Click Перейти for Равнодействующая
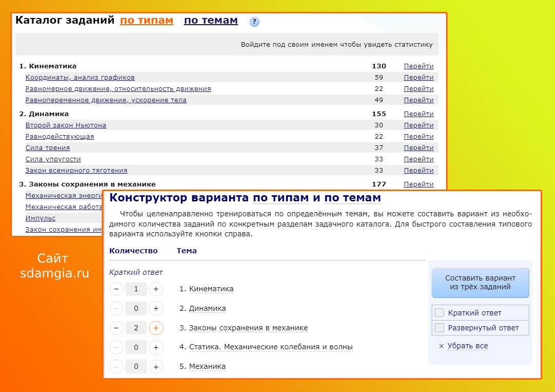555x392 pixels. click(419, 137)
